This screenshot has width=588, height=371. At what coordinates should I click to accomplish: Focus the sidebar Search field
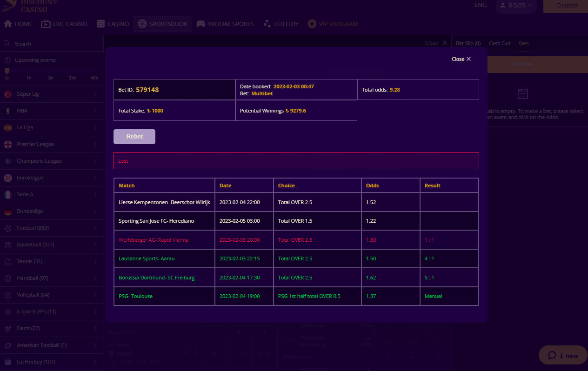point(51,43)
